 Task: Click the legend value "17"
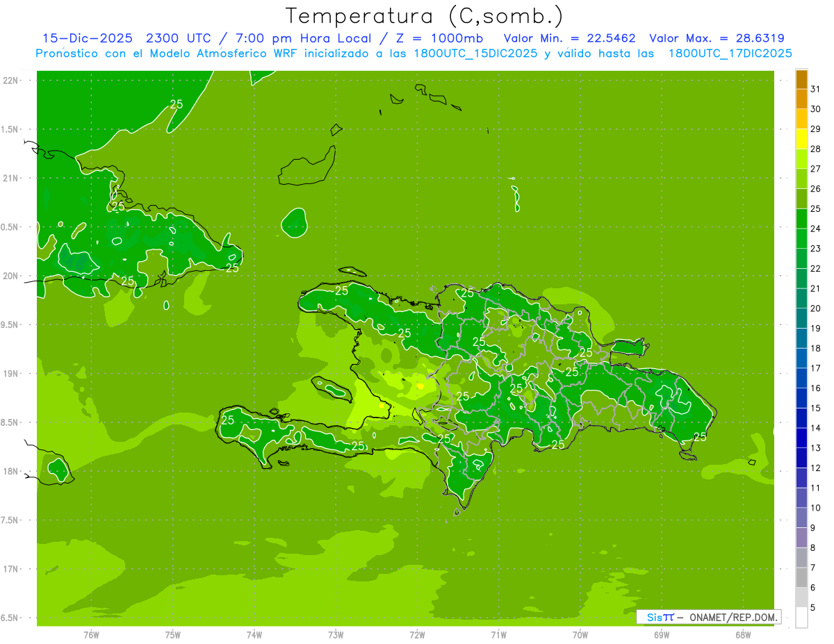click(x=816, y=368)
